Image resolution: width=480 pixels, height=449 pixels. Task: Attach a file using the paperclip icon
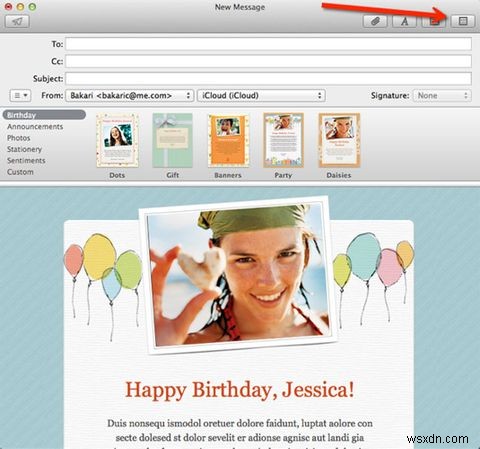(x=375, y=21)
